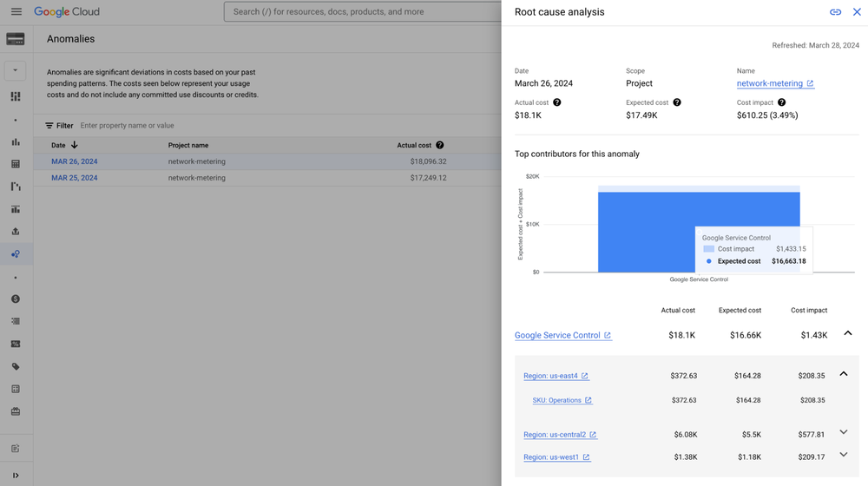Open the Cost table grid icon
The image size is (868, 486).
(x=16, y=164)
